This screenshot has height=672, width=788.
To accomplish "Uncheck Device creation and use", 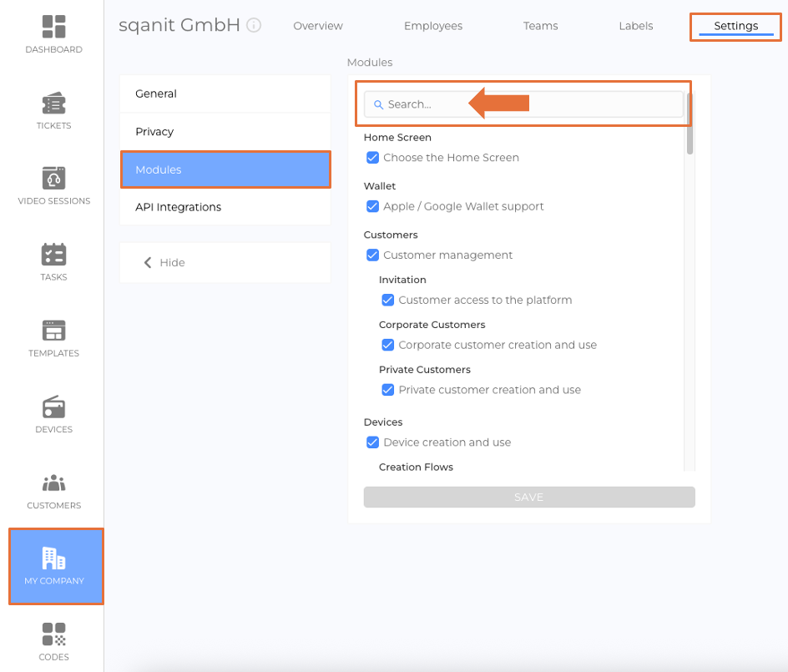I will [372, 442].
